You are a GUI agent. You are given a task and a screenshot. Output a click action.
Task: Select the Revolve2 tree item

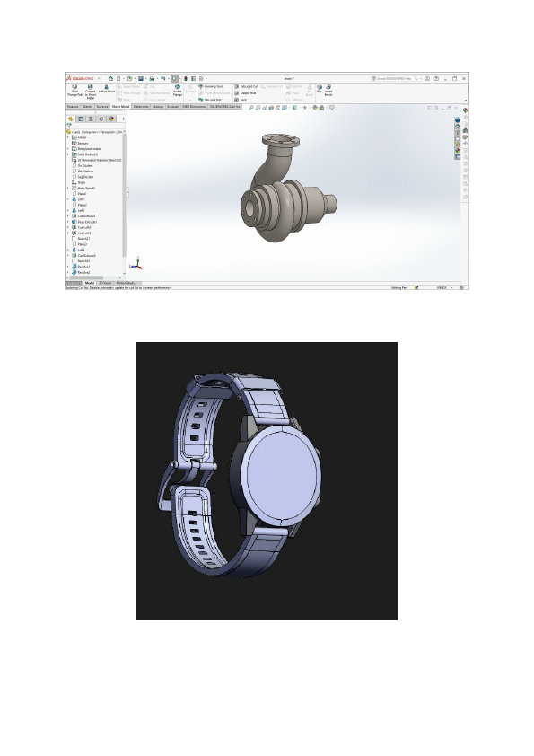tap(81, 272)
